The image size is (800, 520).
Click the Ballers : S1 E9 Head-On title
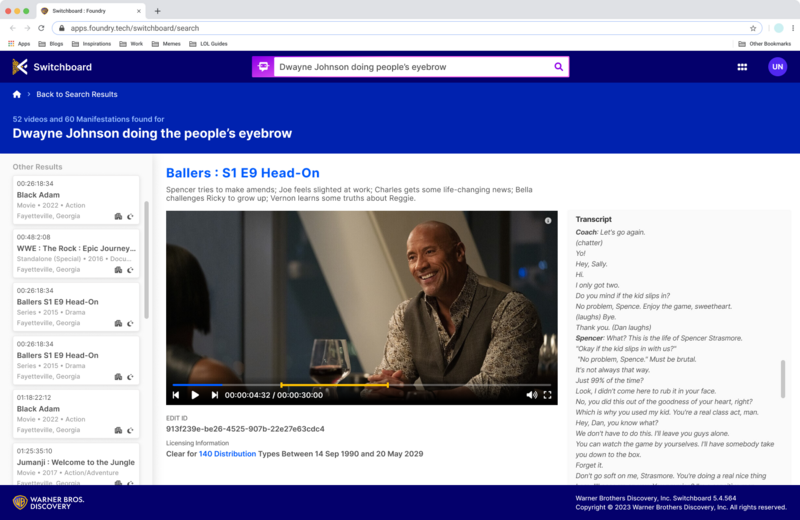[242, 173]
